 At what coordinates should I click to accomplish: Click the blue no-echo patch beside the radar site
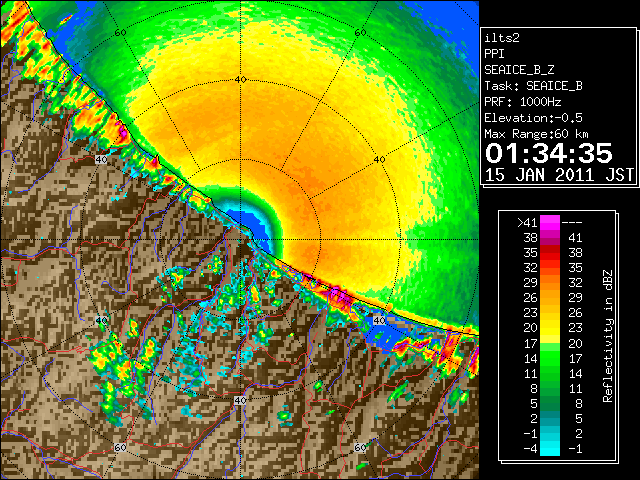point(252,228)
